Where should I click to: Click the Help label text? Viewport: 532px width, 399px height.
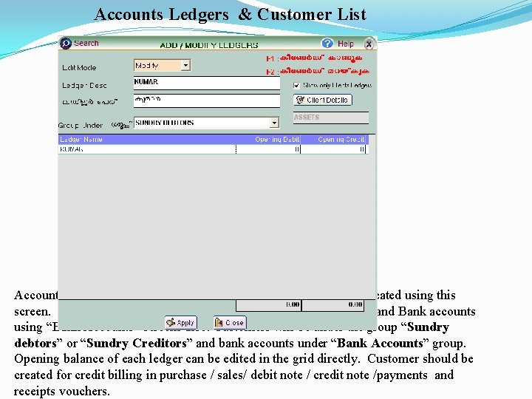[x=345, y=44]
